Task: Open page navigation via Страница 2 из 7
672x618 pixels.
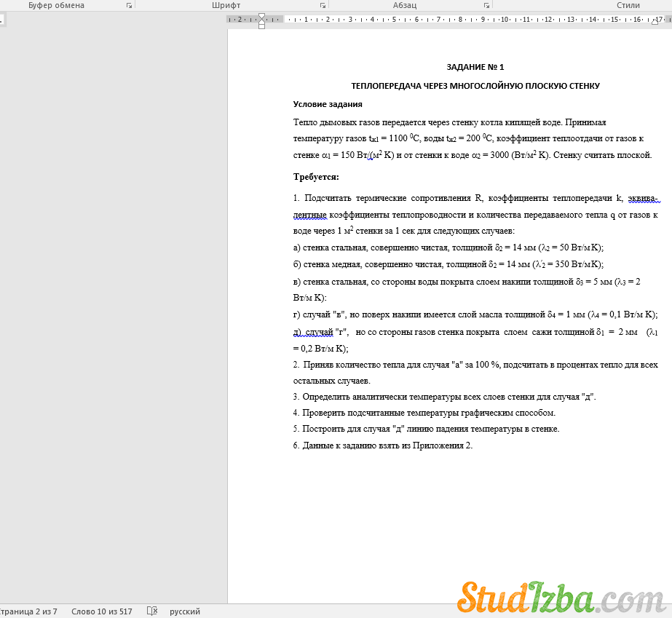Action: point(28,611)
